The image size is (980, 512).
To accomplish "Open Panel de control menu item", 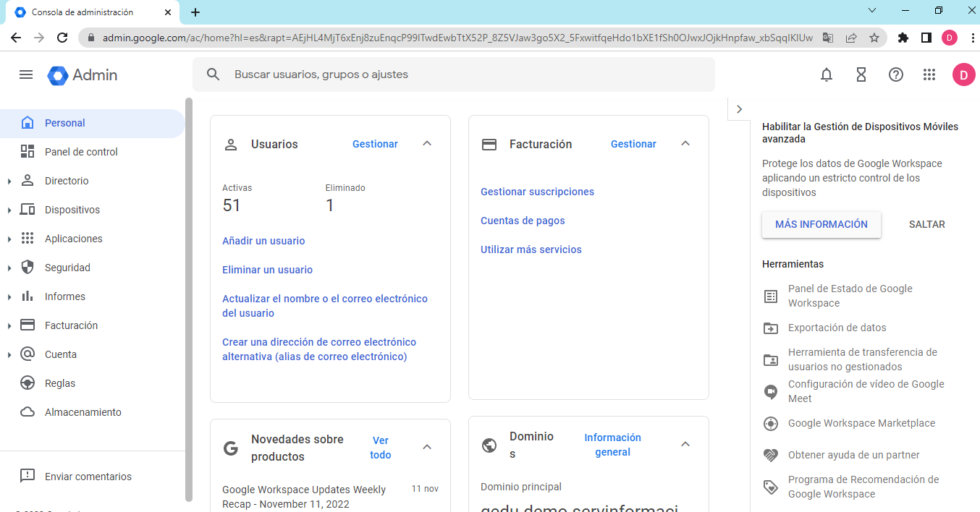I will tap(93, 152).
